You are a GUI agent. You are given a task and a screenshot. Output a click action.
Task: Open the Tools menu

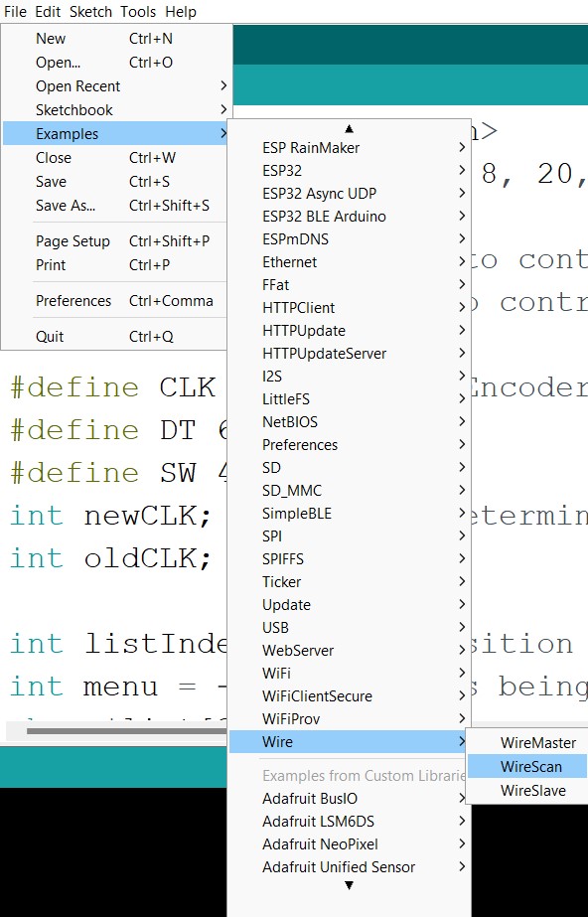pos(138,12)
